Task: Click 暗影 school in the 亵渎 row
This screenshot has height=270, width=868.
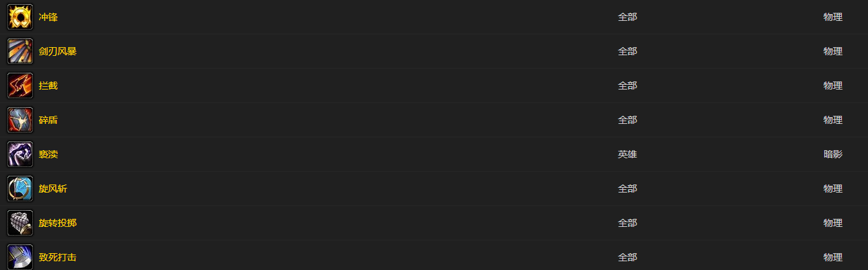Action: pos(833,154)
